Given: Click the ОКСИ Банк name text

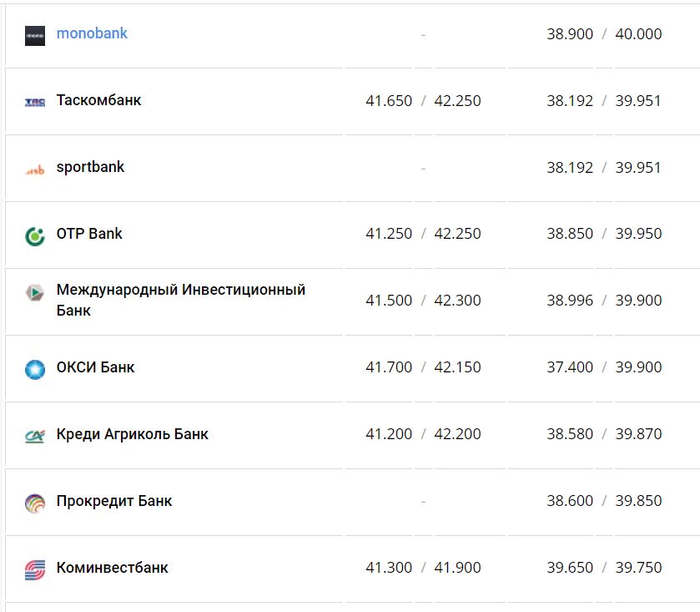Looking at the screenshot, I should tap(95, 367).
